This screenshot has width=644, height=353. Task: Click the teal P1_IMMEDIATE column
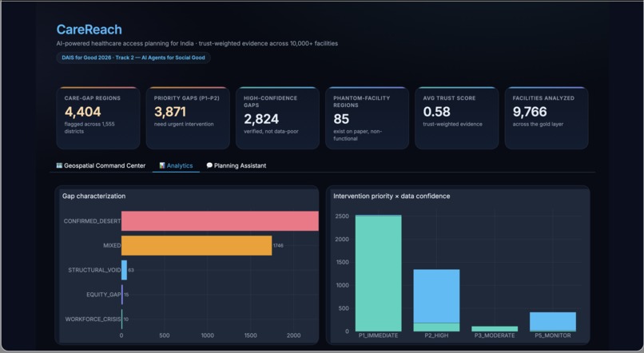(x=378, y=273)
